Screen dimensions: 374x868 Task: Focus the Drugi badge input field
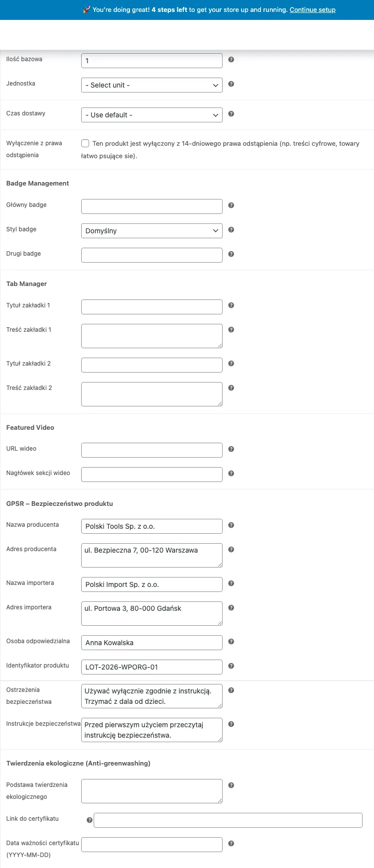click(x=151, y=255)
